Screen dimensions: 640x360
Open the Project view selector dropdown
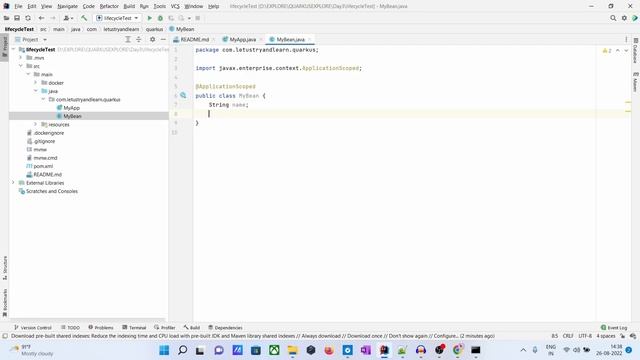coord(31,40)
